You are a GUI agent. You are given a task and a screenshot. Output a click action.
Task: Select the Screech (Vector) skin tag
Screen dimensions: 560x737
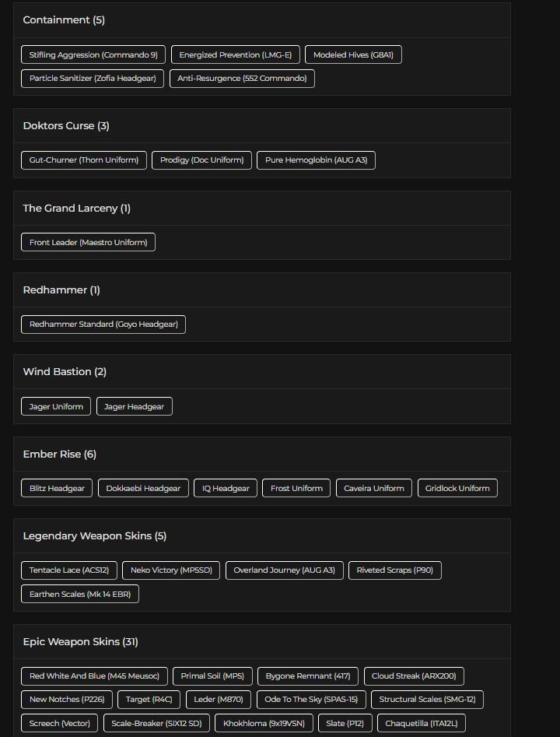tap(60, 723)
